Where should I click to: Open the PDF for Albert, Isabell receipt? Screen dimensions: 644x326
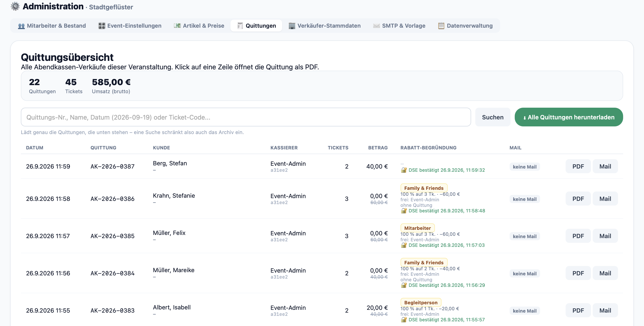tap(578, 310)
